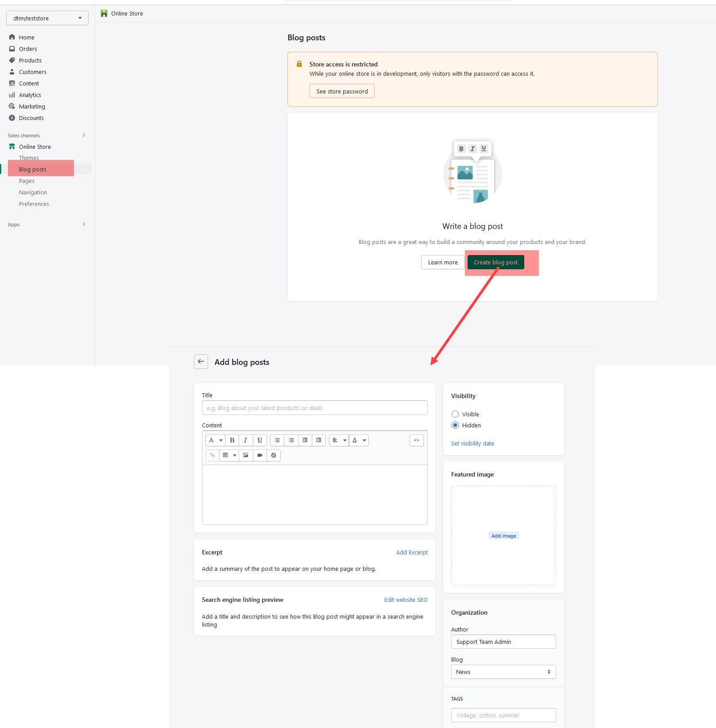The width and height of the screenshot is (716, 728).
Task: Apply bold formatting in the content editor
Action: [x=232, y=440]
